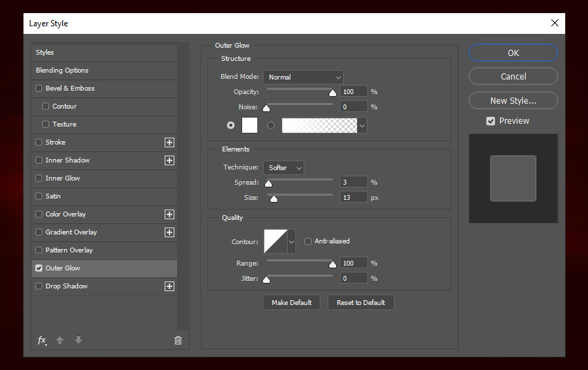
Task: Click the trash icon to delete effect
Action: [x=178, y=340]
